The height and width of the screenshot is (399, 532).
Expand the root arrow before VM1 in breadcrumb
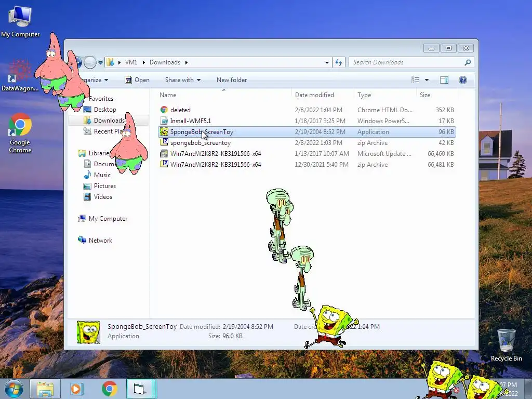point(119,62)
